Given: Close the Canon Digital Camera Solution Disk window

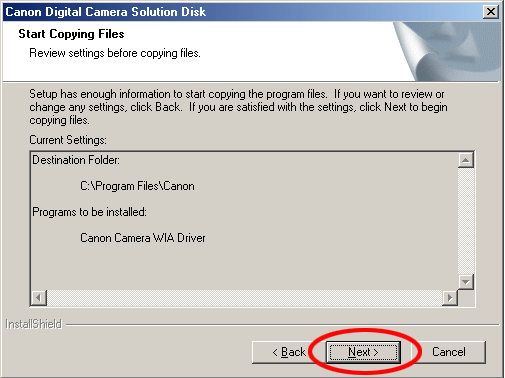Looking at the screenshot, I should point(491,12).
